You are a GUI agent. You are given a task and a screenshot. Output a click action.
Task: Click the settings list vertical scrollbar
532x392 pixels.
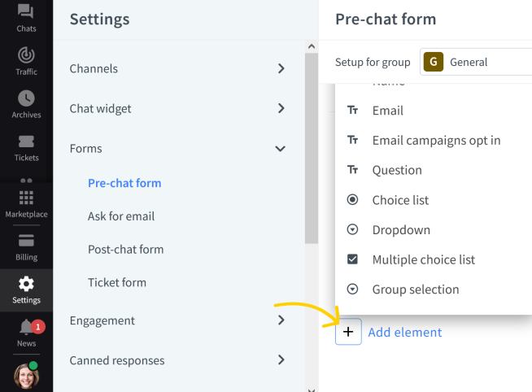coord(311,148)
